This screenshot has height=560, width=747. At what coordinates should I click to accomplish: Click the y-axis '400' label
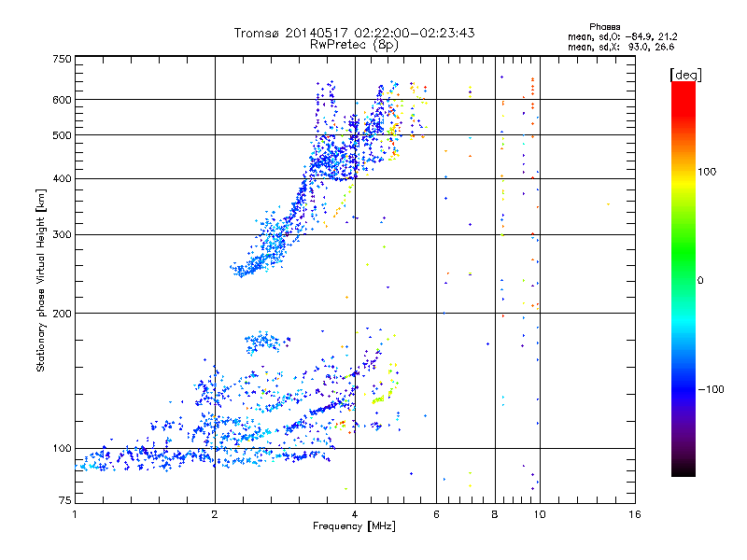tap(62, 179)
